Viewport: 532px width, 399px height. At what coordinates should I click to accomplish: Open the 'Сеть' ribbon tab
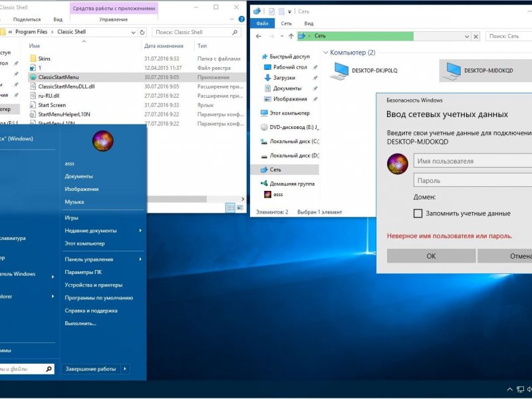286,23
